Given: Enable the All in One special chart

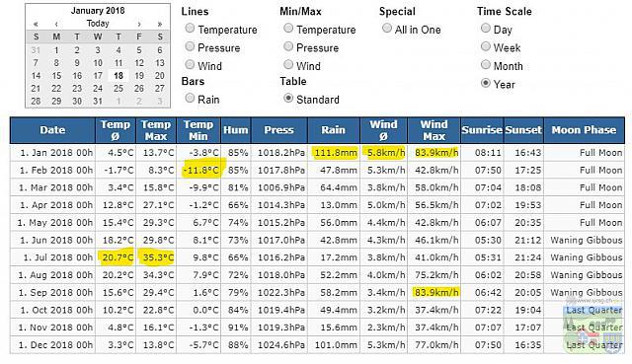Looking at the screenshot, I should [x=387, y=29].
